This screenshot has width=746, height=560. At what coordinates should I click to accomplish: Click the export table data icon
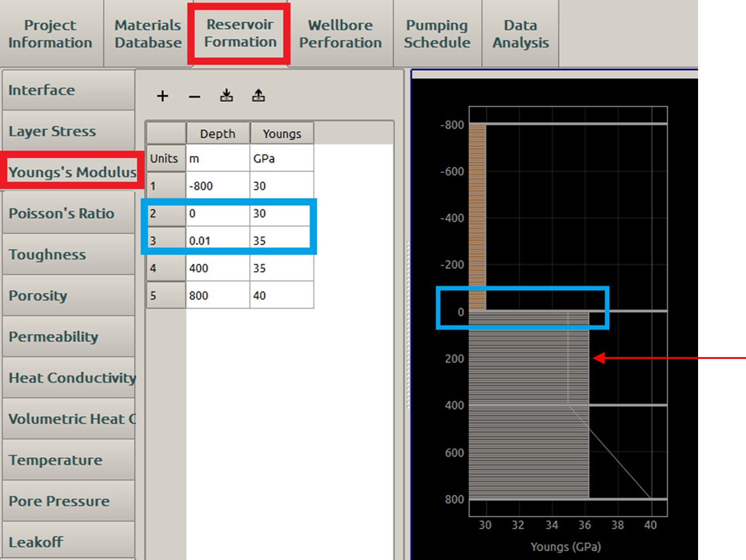(x=258, y=96)
